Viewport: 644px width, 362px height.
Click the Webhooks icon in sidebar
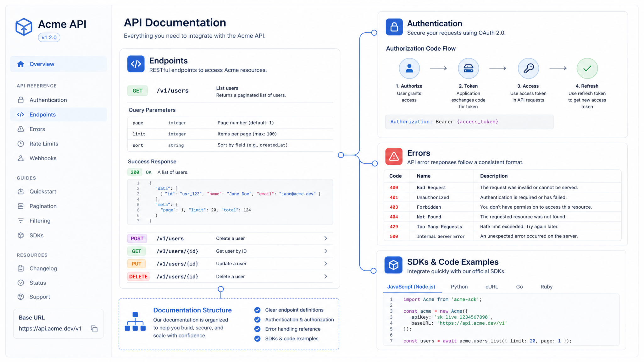pos(21,158)
